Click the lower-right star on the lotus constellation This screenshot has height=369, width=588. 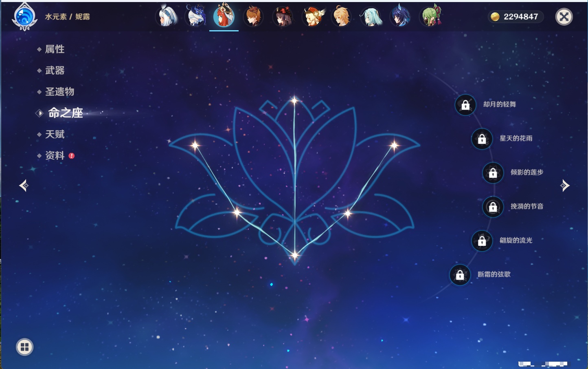pos(348,213)
